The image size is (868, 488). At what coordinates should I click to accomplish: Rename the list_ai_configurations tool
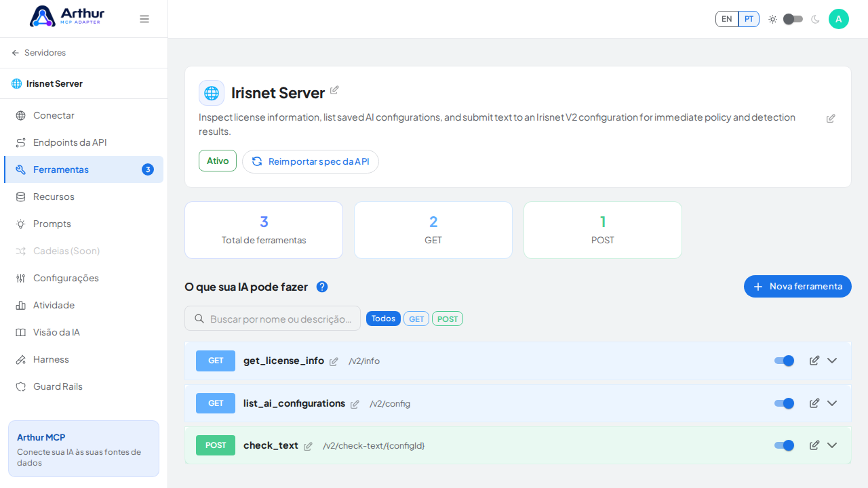coord(355,405)
